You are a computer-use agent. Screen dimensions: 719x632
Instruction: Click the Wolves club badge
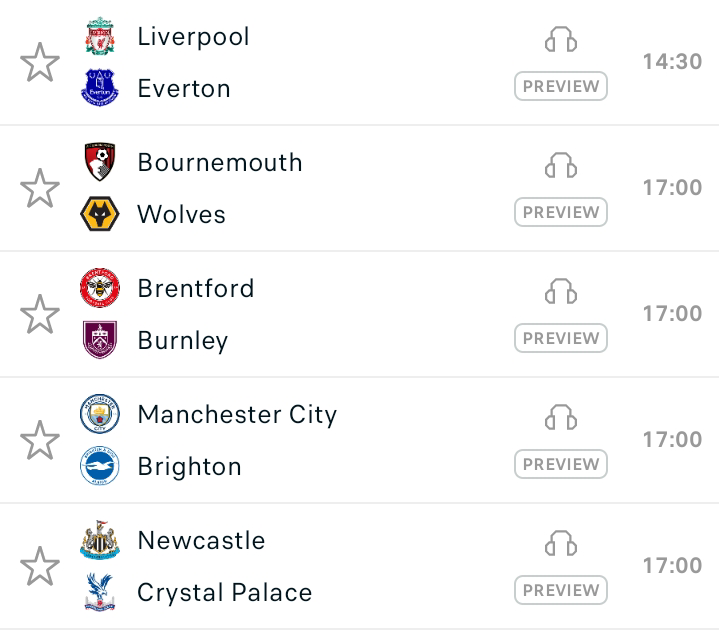100,214
